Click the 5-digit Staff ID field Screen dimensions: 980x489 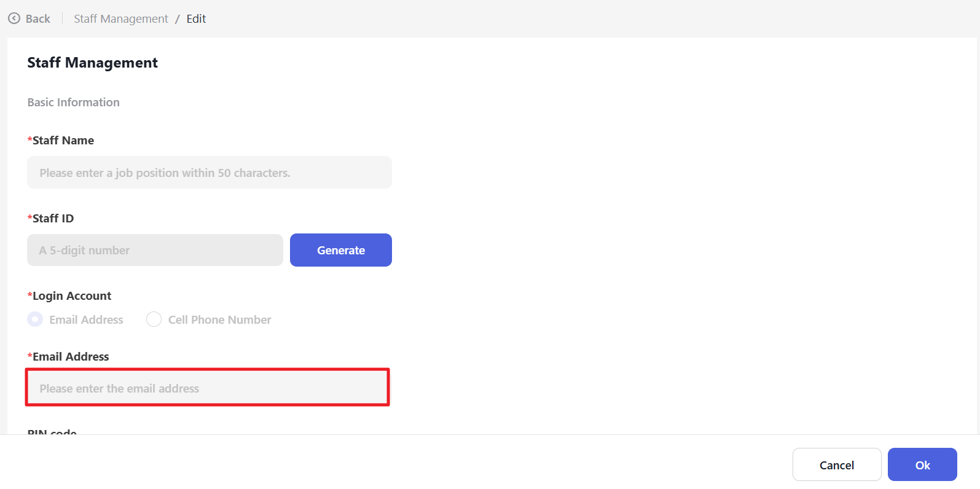(155, 250)
